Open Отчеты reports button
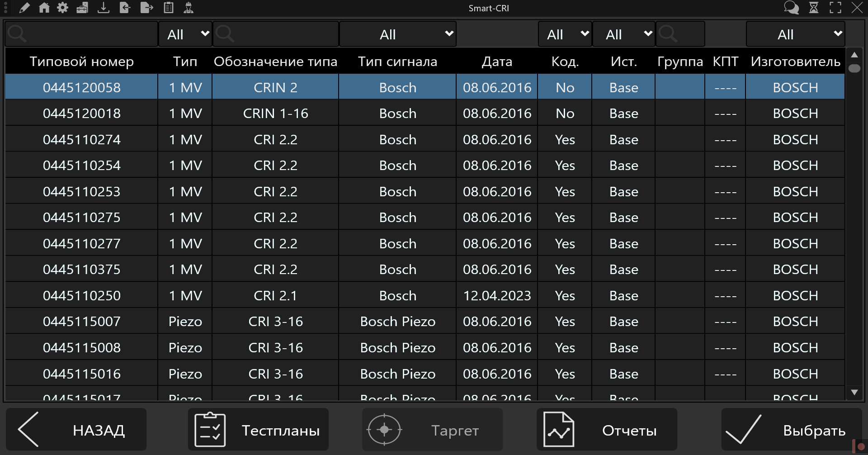Screen dimensions: 868x455 coord(607,430)
